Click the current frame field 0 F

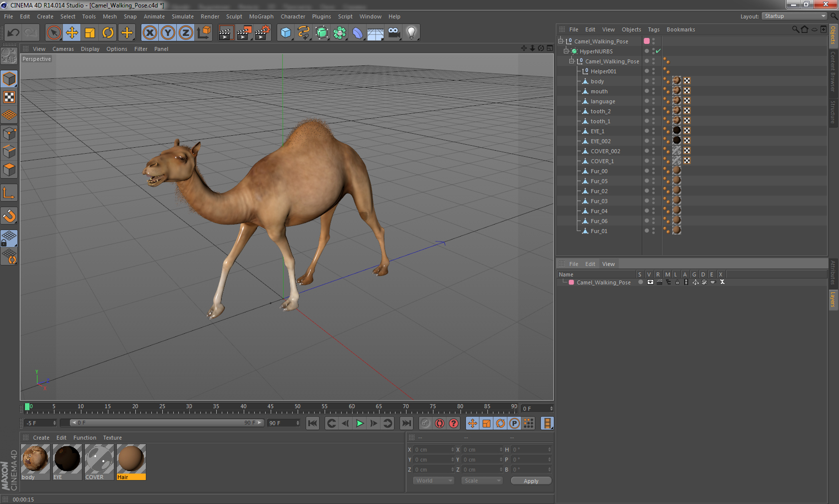click(x=537, y=409)
